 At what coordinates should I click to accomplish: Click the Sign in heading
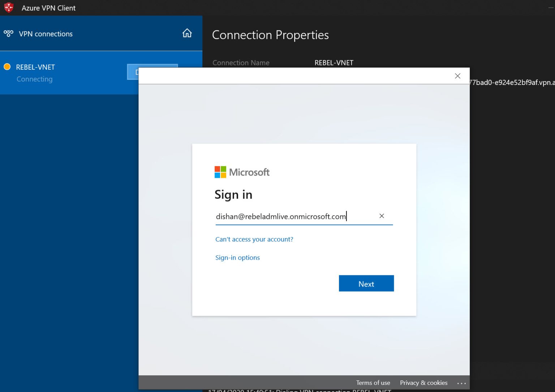pos(233,195)
